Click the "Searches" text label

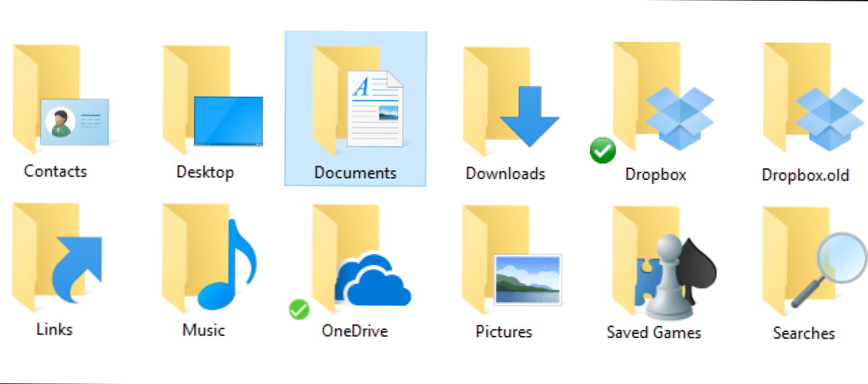[804, 333]
